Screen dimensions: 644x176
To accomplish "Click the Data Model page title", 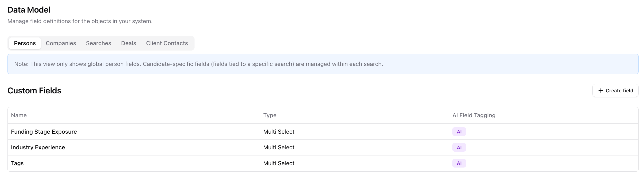I will [x=29, y=10].
